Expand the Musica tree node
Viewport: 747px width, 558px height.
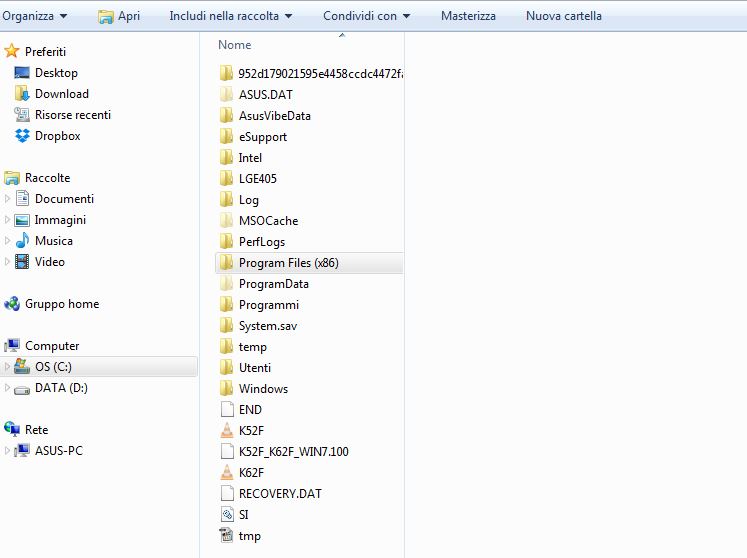(7, 241)
